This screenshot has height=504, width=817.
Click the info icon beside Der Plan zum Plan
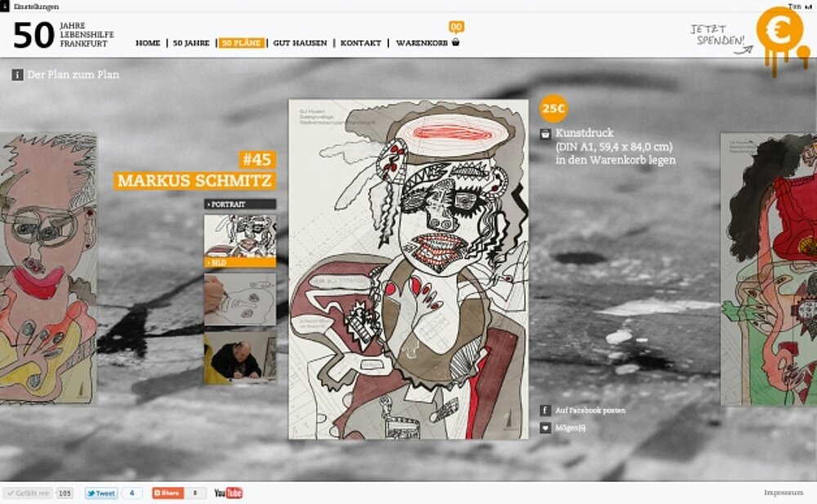click(x=17, y=74)
